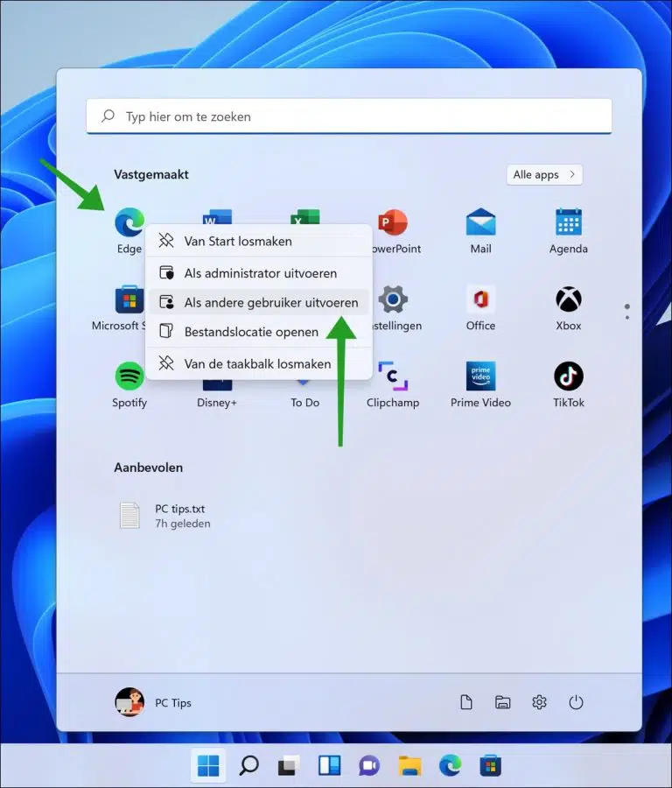
Task: Launch Spotify from pinned apps
Action: pyautogui.click(x=129, y=376)
